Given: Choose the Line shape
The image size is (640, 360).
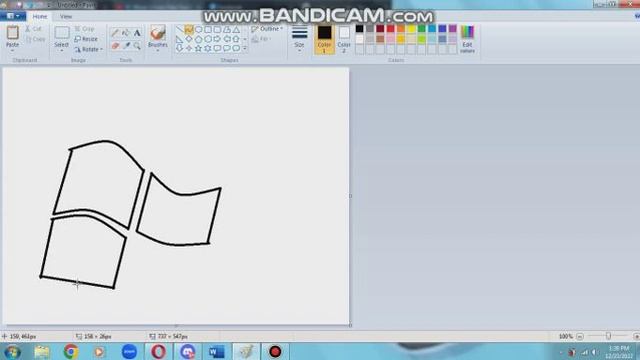Looking at the screenshot, I should (x=179, y=29).
